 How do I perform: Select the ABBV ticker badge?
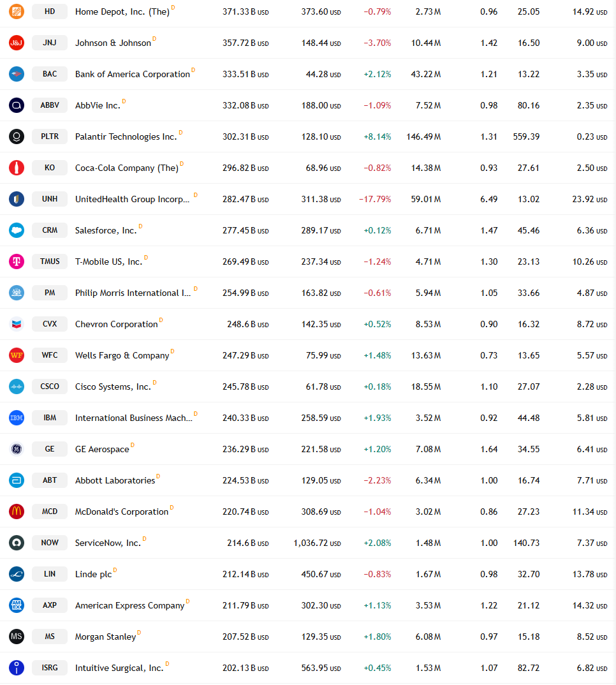click(x=50, y=105)
